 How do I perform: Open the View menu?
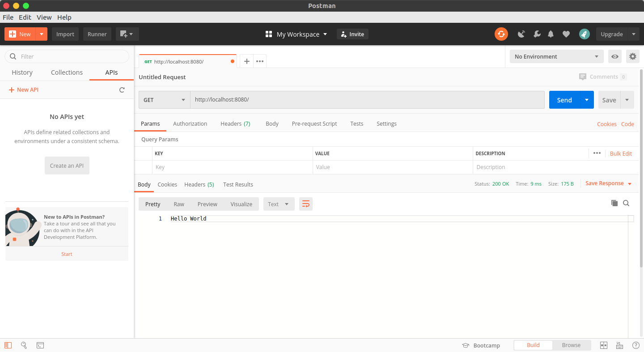click(44, 17)
